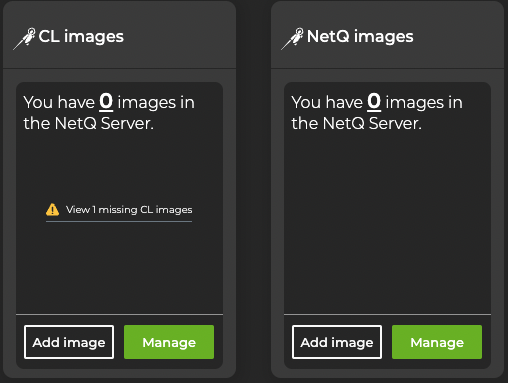Click Manage in NetQ images card
The width and height of the screenshot is (508, 383).
pos(437,342)
